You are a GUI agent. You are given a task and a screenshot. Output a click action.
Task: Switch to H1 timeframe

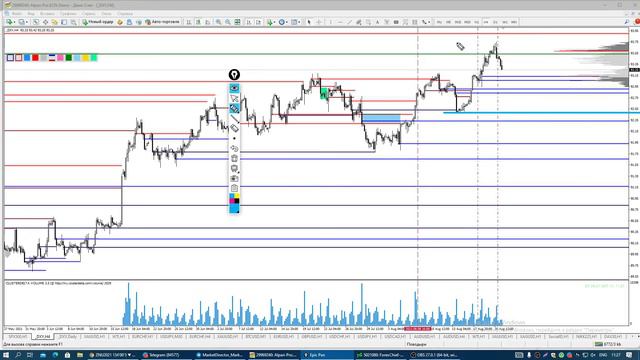[476, 22]
